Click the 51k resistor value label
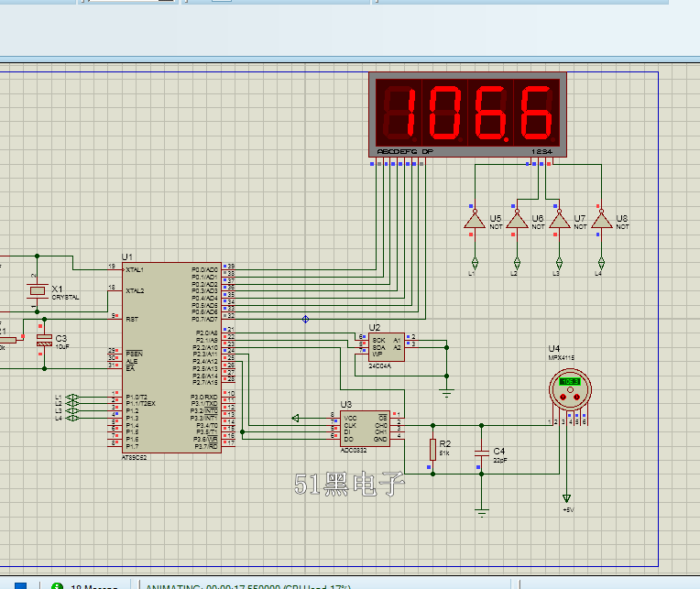This screenshot has height=589, width=700. 444,453
